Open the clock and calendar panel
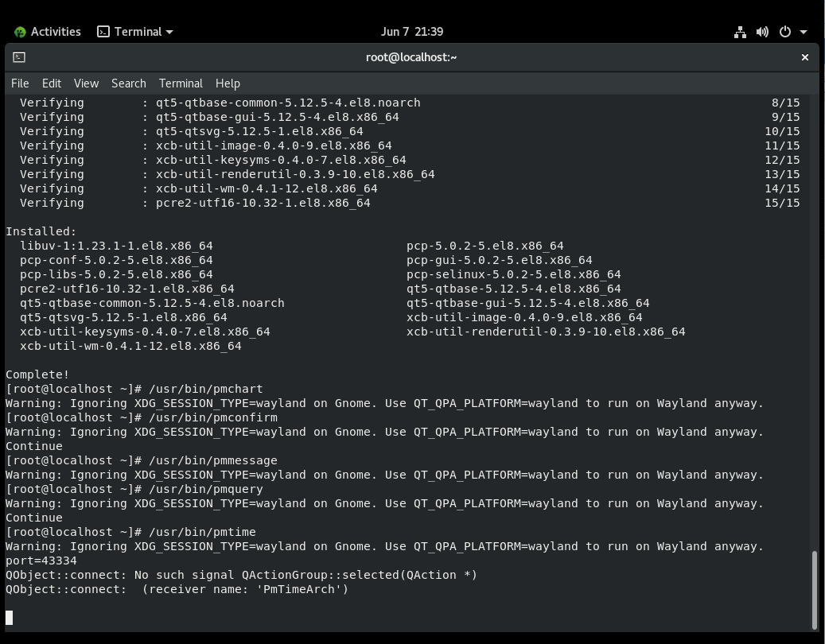This screenshot has height=644, width=825. [x=412, y=32]
